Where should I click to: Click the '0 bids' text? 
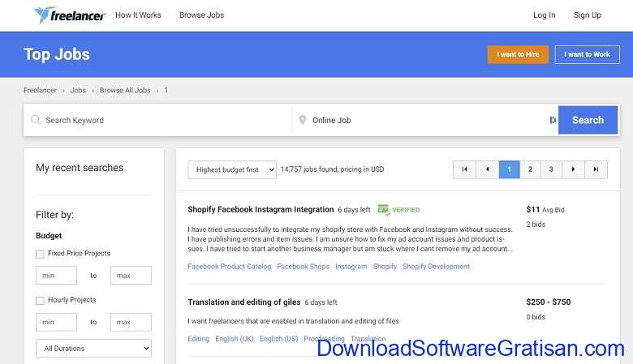coord(536,317)
